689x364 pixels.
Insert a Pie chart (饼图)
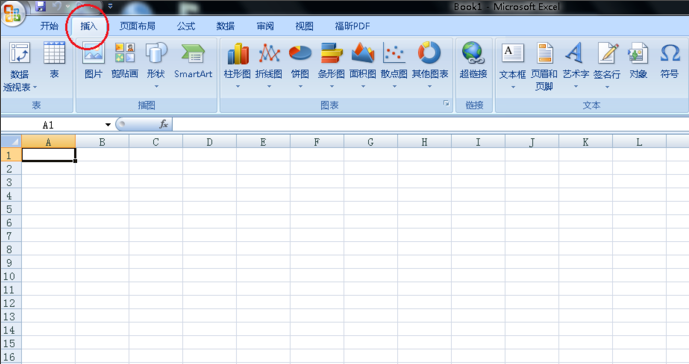(x=300, y=65)
